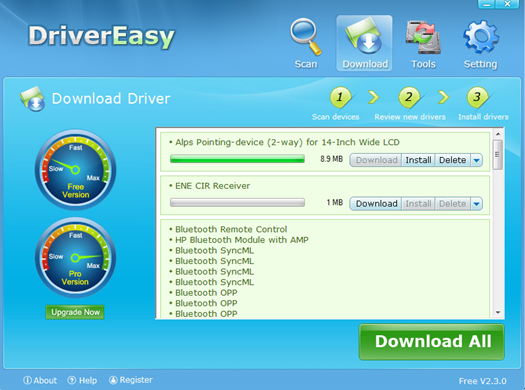
Task: Click the ENE CIR Receiver empty progress bar
Action: tap(237, 202)
